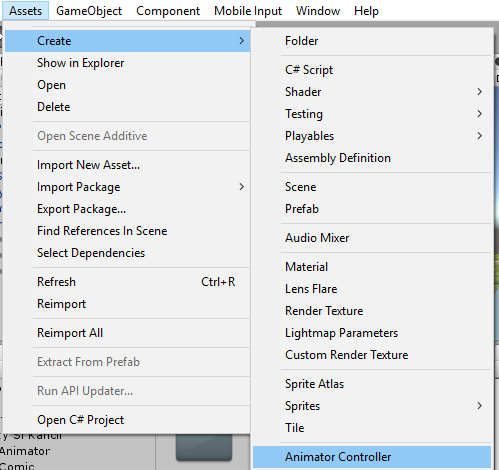Expand the Sprites submenu arrow

[480, 406]
